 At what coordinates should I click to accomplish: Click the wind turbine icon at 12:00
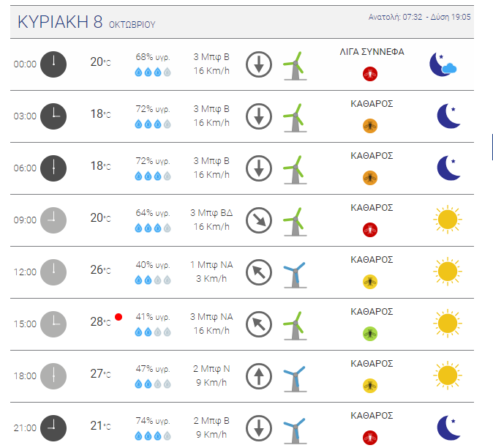point(294,272)
